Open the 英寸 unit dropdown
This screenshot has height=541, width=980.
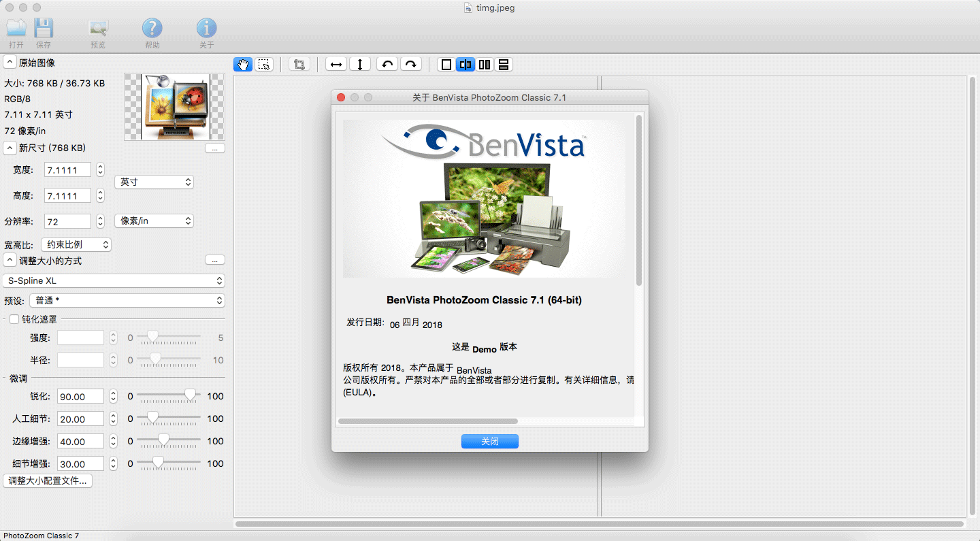pyautogui.click(x=154, y=182)
